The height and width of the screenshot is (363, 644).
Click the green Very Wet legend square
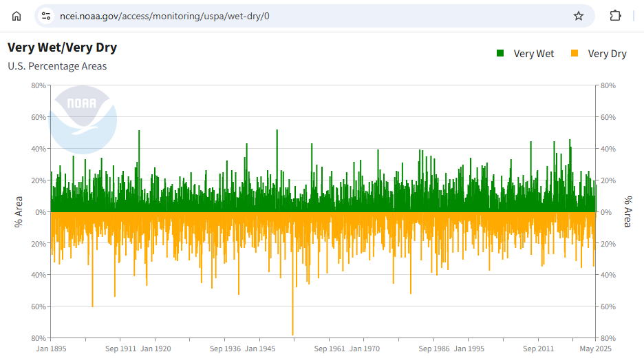pos(500,54)
